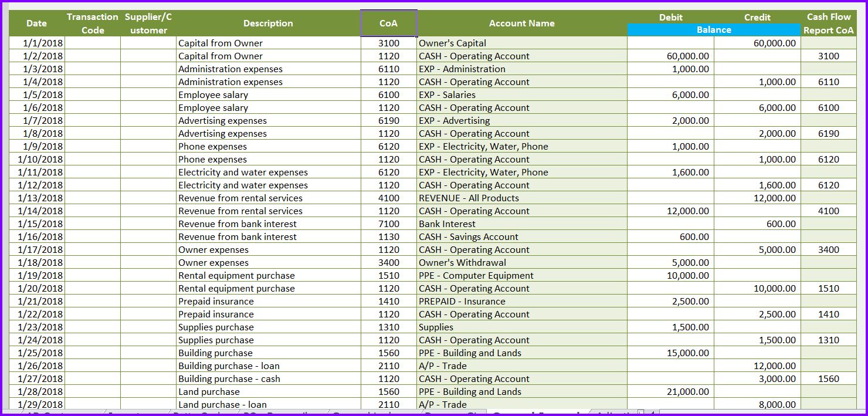Select PPE - Computer Equipment account cell
Screen dimensions: 868x416
[522, 275]
